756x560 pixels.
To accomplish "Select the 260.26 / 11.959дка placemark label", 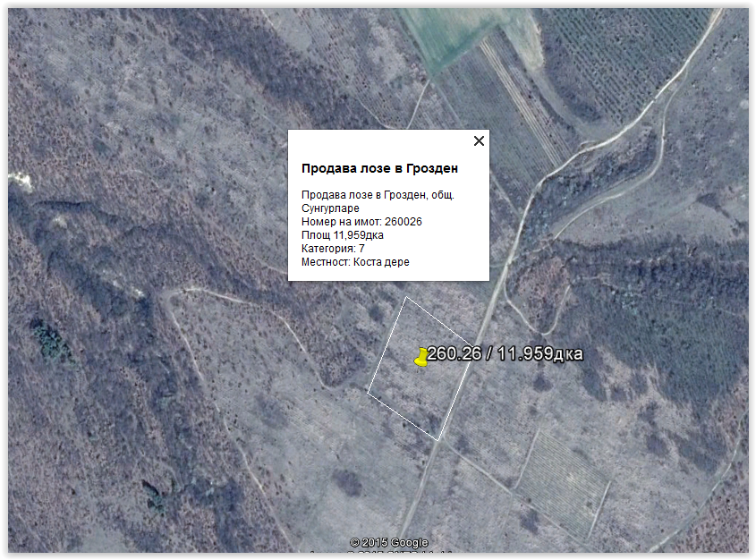I will 505,354.
